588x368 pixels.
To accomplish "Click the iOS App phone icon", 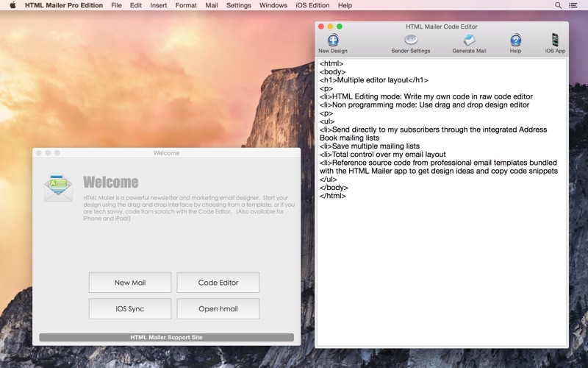I will 555,40.
